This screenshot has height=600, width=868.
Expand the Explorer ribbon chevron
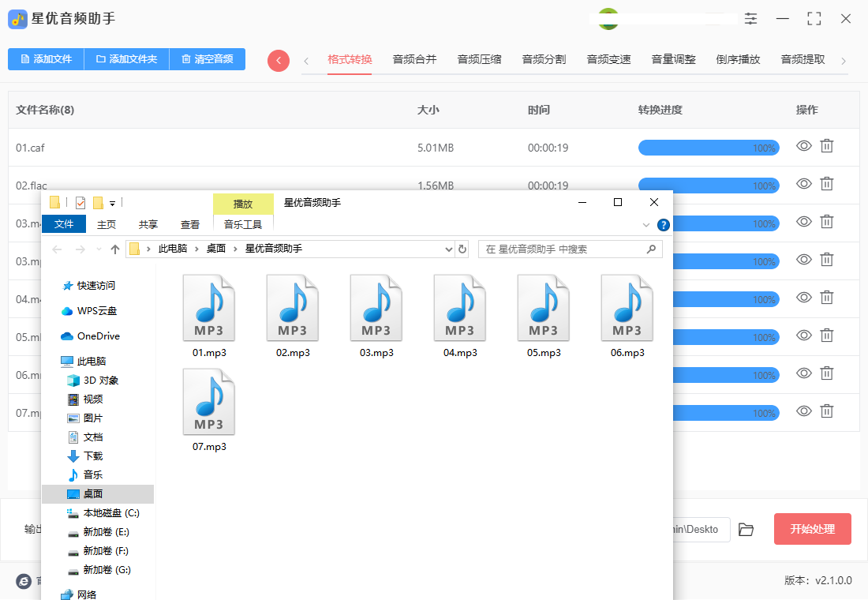point(646,225)
